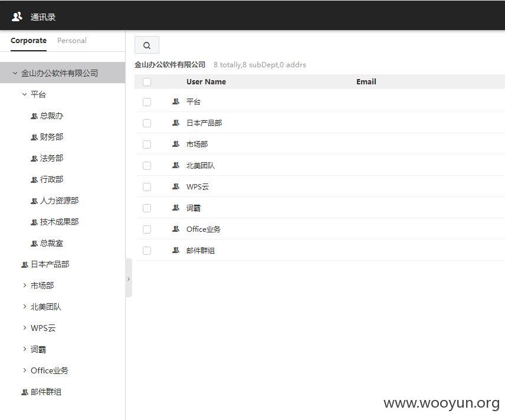Select 金山办公软件有限公司 root in the tree

(x=60, y=73)
